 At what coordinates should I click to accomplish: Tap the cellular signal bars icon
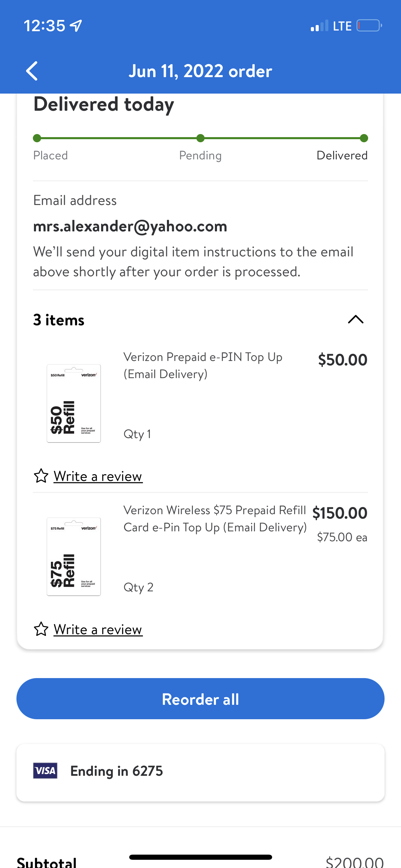coord(319,26)
